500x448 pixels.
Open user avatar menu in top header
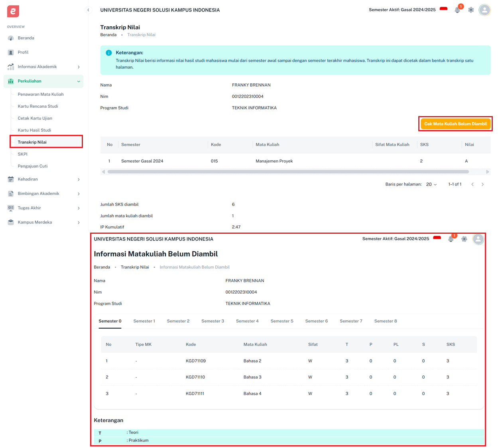pos(484,10)
